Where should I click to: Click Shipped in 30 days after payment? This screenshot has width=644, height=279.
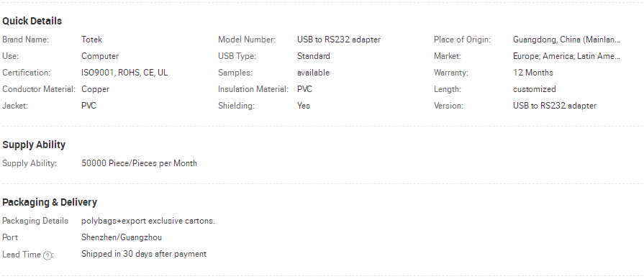(x=144, y=254)
